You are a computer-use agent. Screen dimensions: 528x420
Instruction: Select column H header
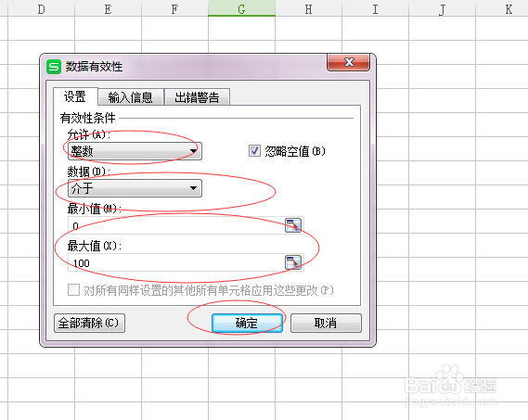coord(308,8)
